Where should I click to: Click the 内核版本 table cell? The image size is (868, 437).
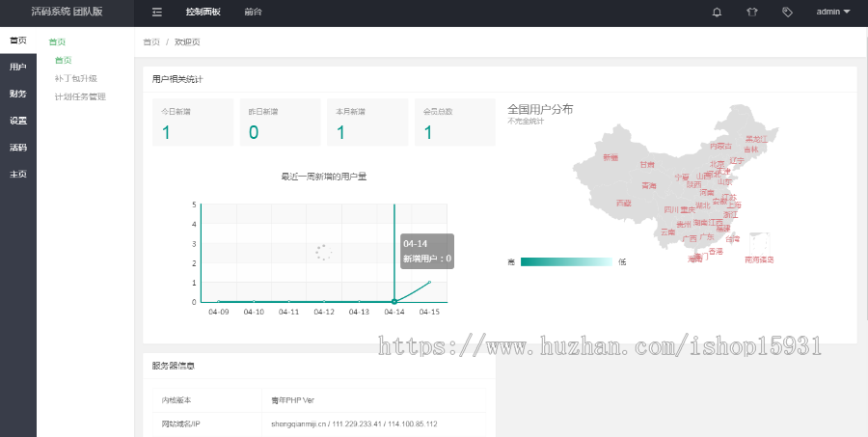point(207,400)
